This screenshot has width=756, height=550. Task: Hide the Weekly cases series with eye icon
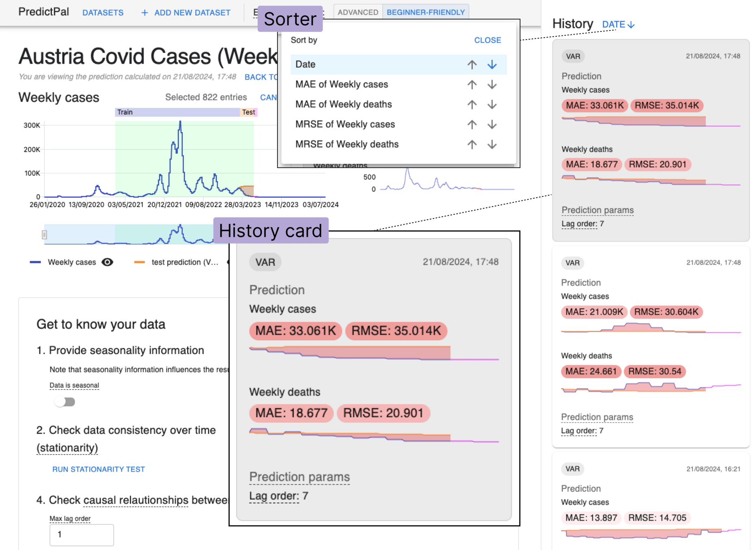tap(107, 262)
